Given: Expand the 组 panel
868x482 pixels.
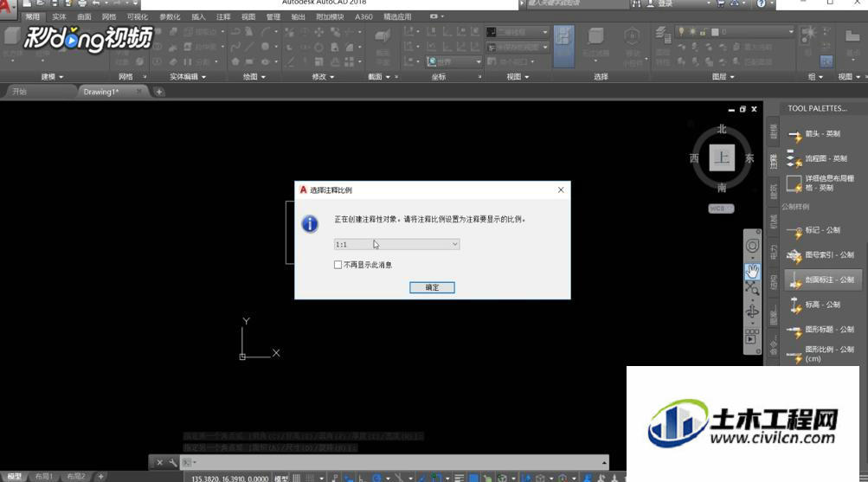Looking at the screenshot, I should pyautogui.click(x=815, y=77).
